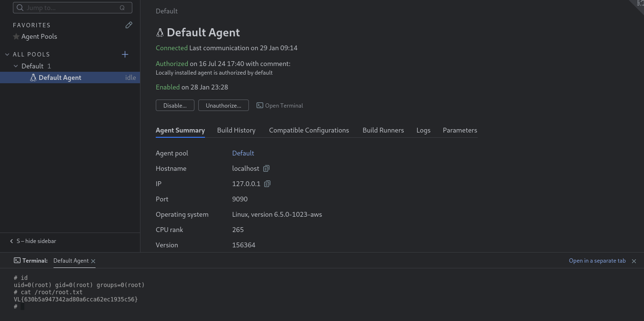Open Agent Pools in Favorites
Image resolution: width=644 pixels, height=321 pixels.
(x=39, y=36)
